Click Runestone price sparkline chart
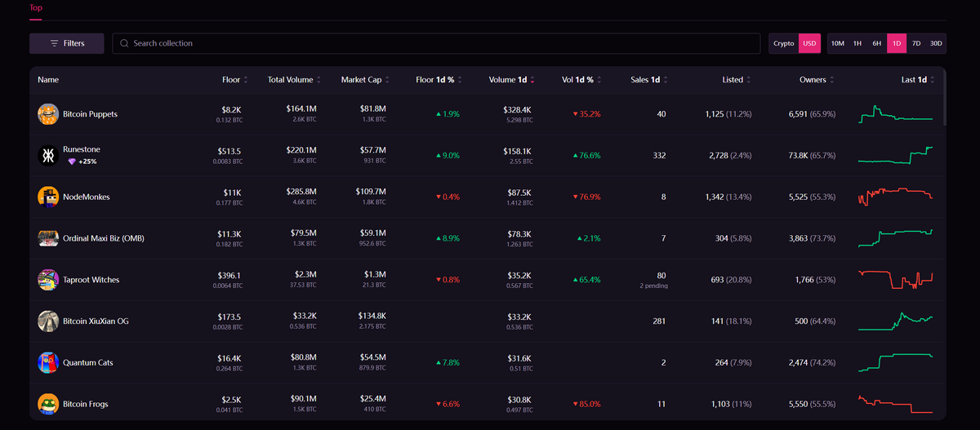This screenshot has height=430, width=980. pyautogui.click(x=895, y=155)
